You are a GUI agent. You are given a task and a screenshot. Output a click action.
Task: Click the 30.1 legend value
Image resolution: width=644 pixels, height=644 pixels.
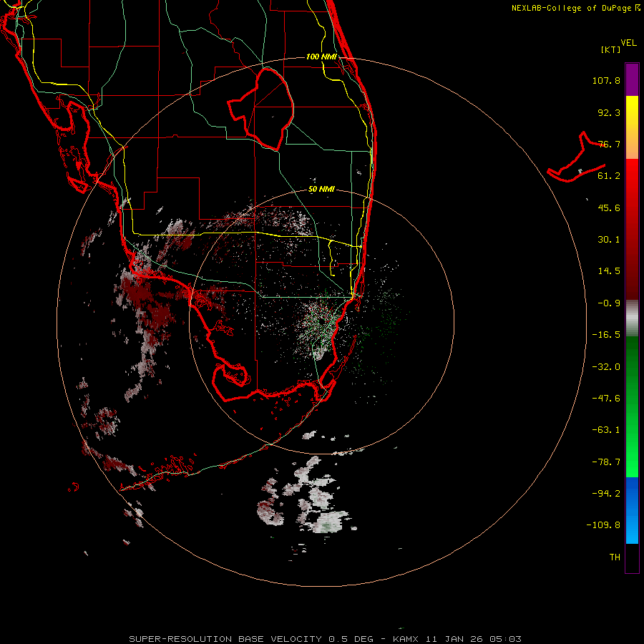click(x=609, y=240)
